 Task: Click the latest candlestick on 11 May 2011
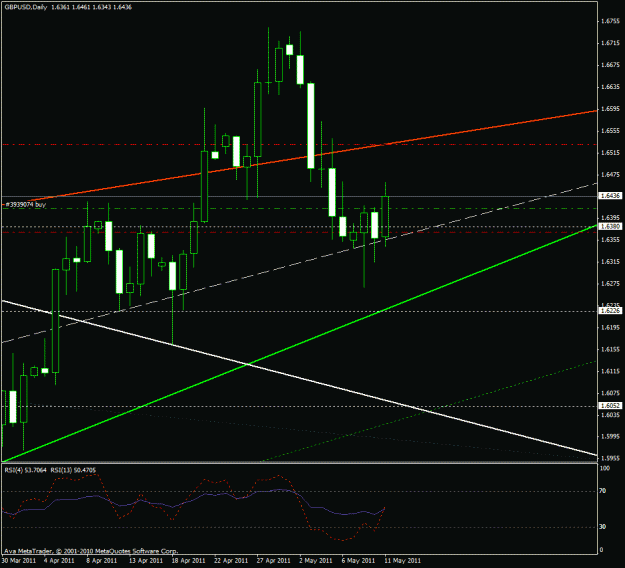(385, 216)
